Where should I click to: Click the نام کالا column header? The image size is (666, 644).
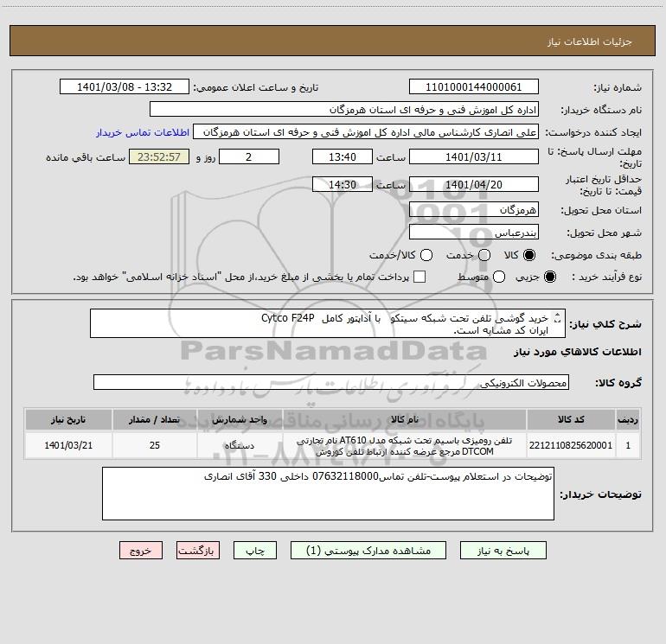pos(405,419)
